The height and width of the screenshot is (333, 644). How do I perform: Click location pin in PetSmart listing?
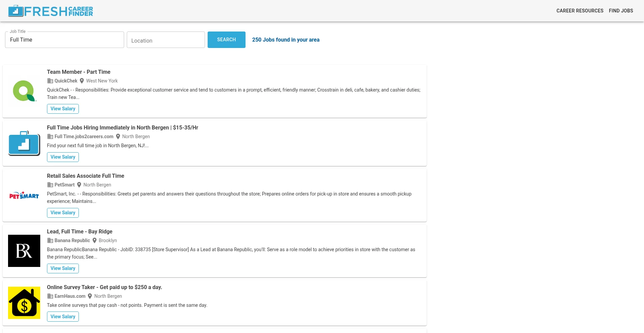point(79,185)
